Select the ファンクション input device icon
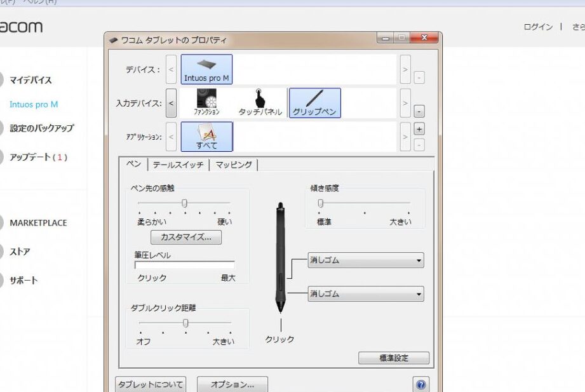This screenshot has width=585, height=392. click(206, 102)
